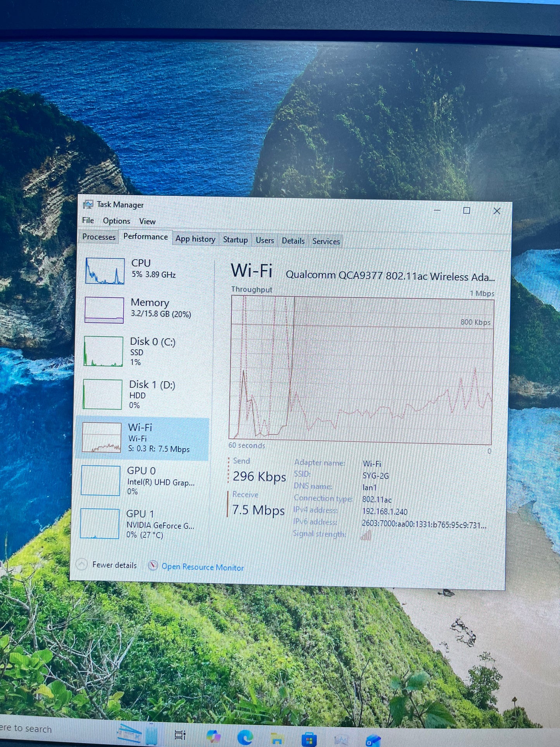
Task: Open the File menu
Action: pyautogui.click(x=88, y=220)
